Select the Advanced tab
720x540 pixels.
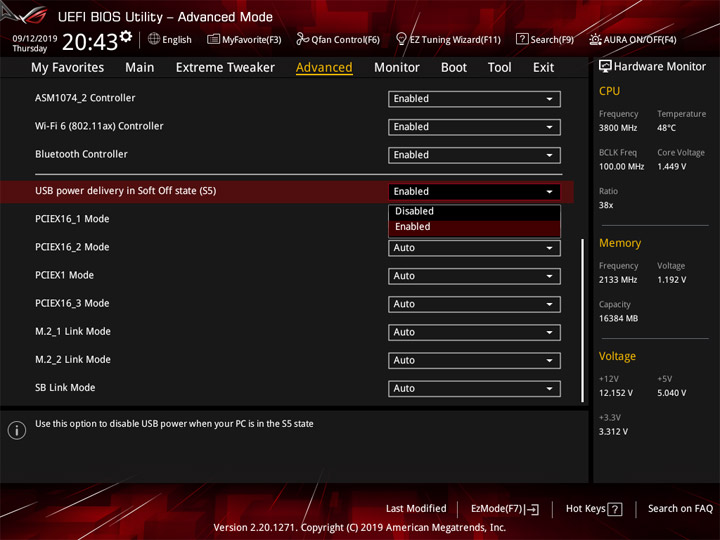[324, 68]
